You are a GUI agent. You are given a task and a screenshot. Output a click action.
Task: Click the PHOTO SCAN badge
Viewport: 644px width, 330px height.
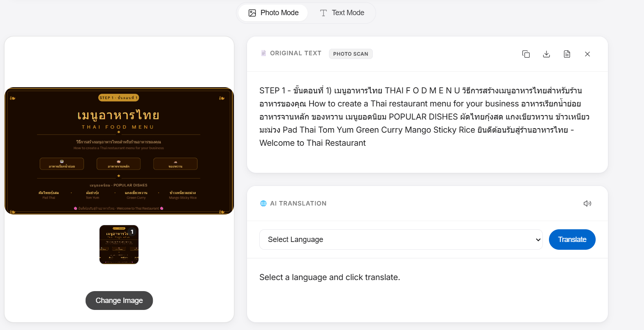(x=351, y=54)
